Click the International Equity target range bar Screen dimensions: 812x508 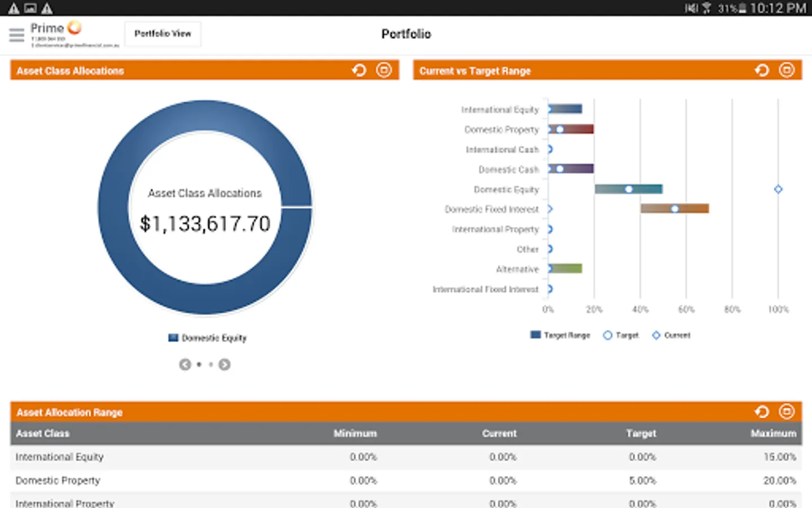[566, 109]
